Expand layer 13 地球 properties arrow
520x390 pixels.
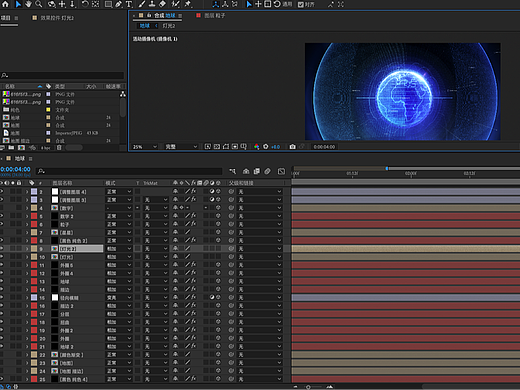(x=27, y=281)
